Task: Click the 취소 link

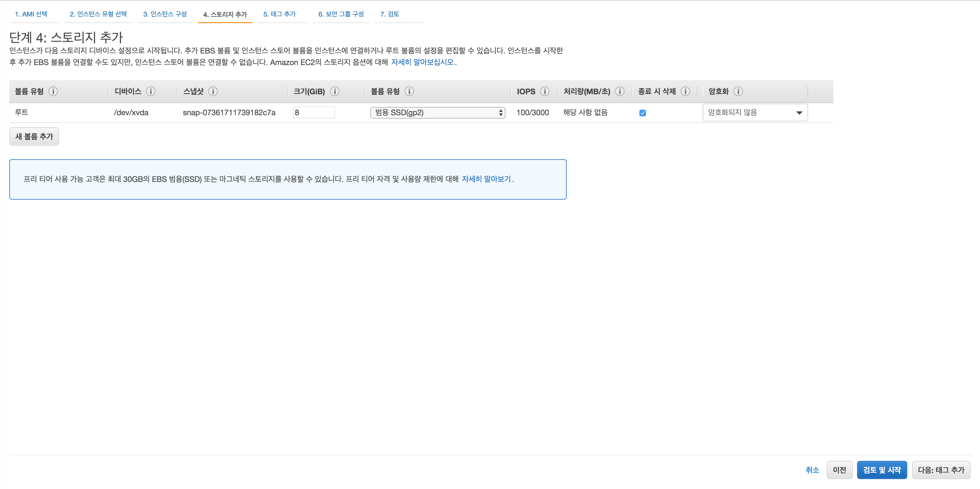Action: point(812,470)
